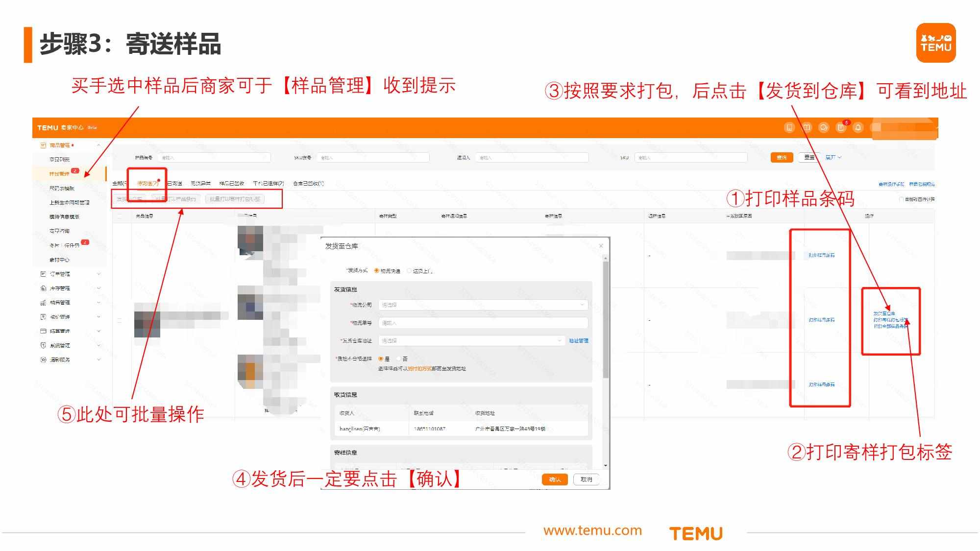
Task: Click the dialog vertical scrollbar
Action: point(606,319)
